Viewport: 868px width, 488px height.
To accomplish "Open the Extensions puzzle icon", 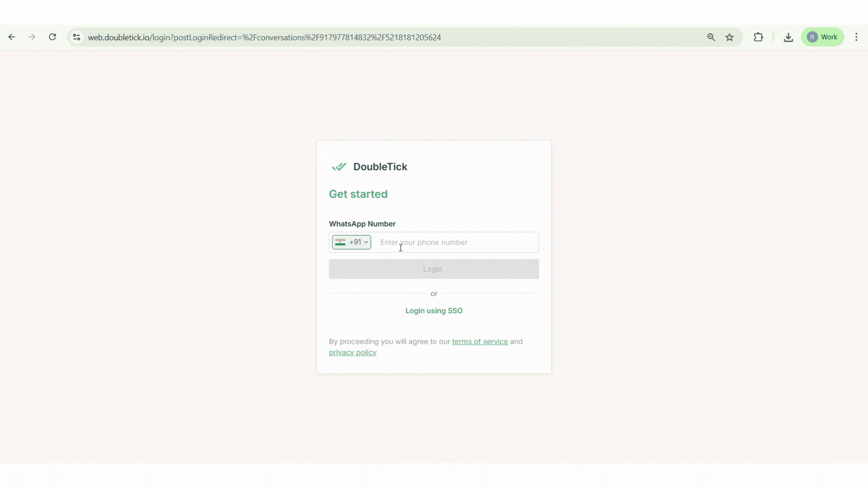I will point(758,37).
